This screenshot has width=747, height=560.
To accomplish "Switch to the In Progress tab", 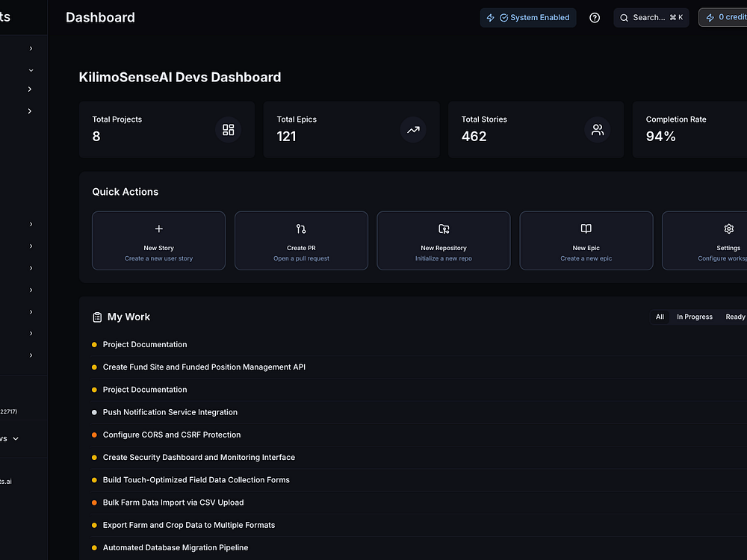I will coord(695,317).
